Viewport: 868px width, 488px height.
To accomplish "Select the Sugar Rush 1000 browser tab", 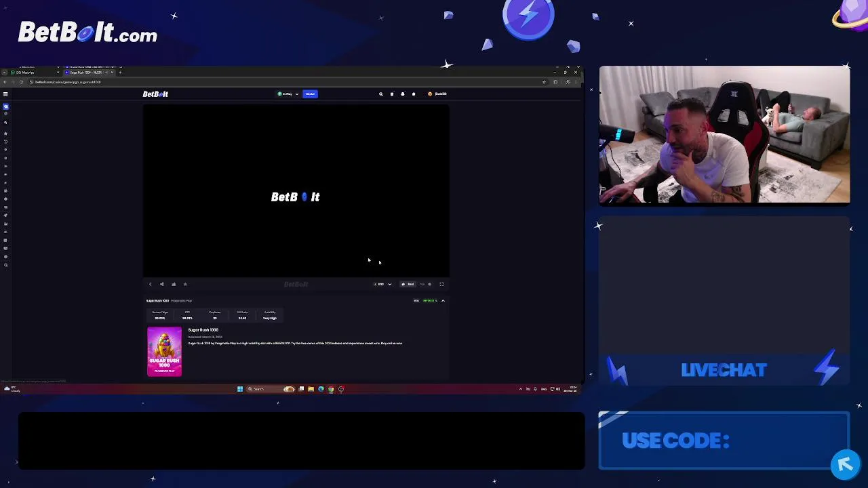I will (x=88, y=73).
